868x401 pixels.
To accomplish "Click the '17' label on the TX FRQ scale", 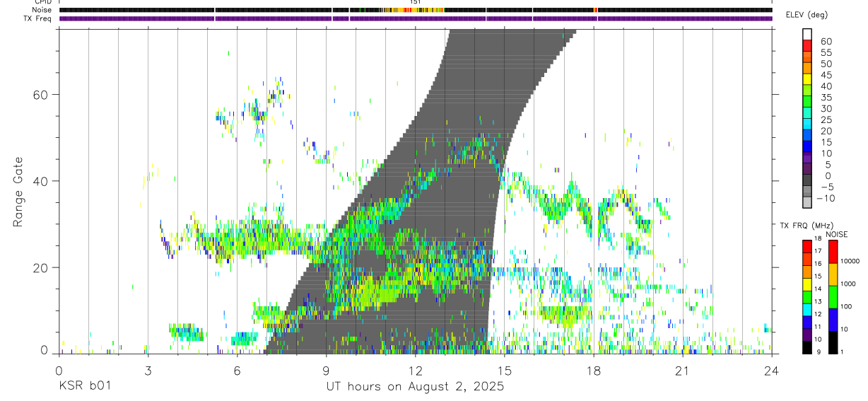I will tap(817, 251).
